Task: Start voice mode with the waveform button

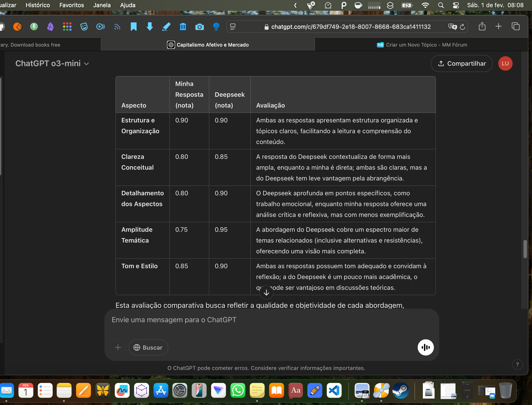Action: 426,347
